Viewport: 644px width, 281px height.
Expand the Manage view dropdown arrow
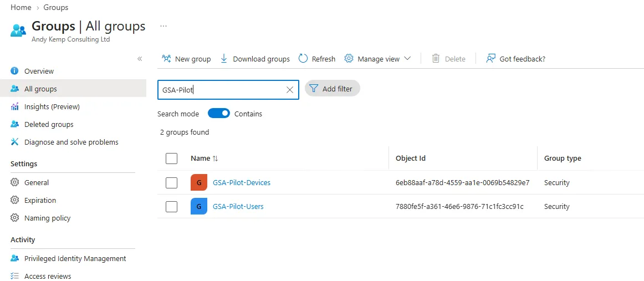click(407, 59)
